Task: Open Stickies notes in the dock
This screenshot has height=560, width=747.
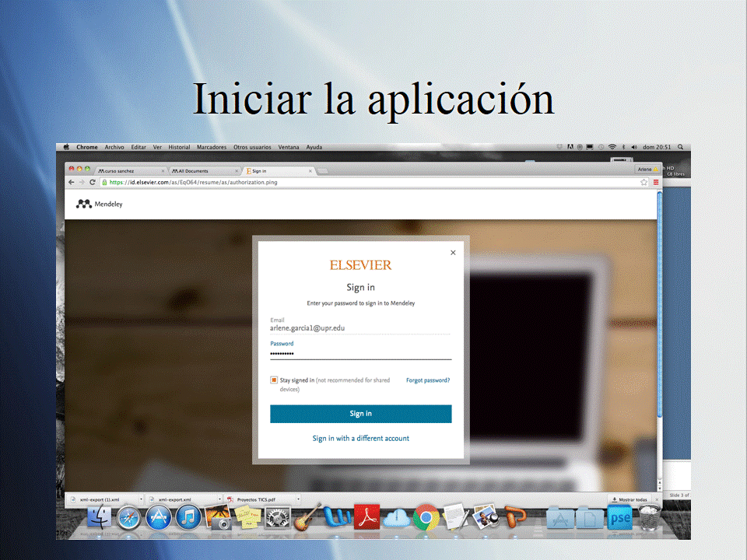Action: click(247, 518)
